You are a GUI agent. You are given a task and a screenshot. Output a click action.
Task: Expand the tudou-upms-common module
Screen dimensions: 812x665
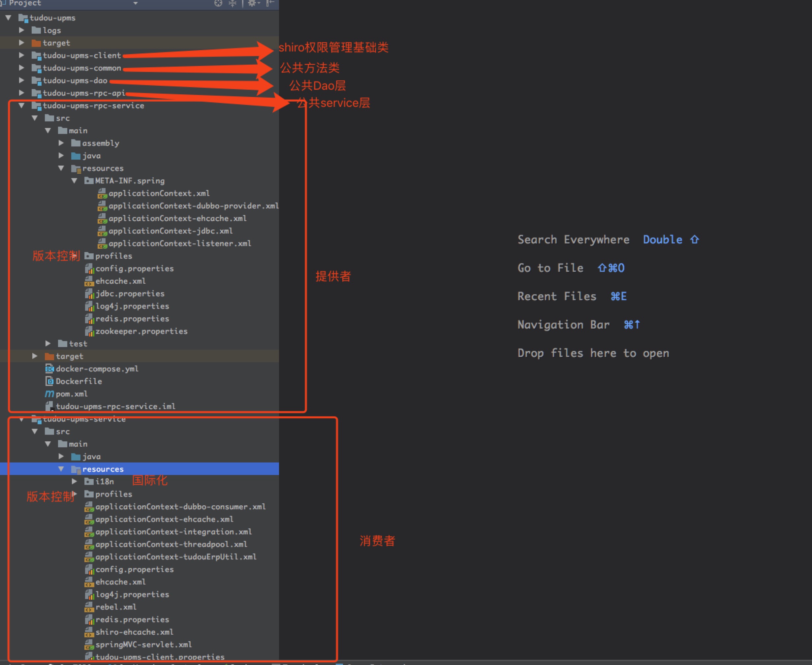click(x=22, y=68)
